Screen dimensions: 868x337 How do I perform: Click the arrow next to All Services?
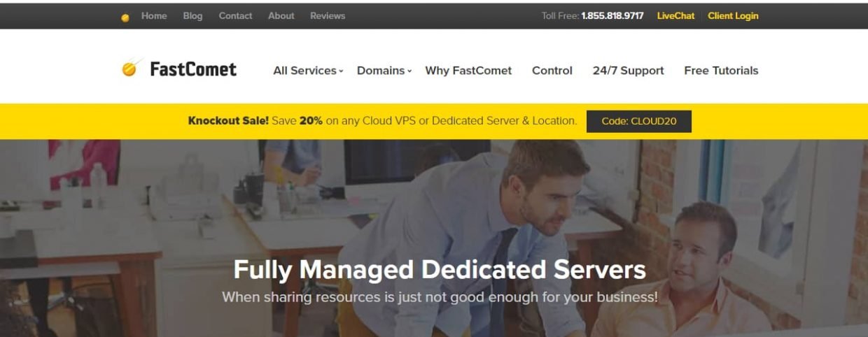click(x=341, y=71)
